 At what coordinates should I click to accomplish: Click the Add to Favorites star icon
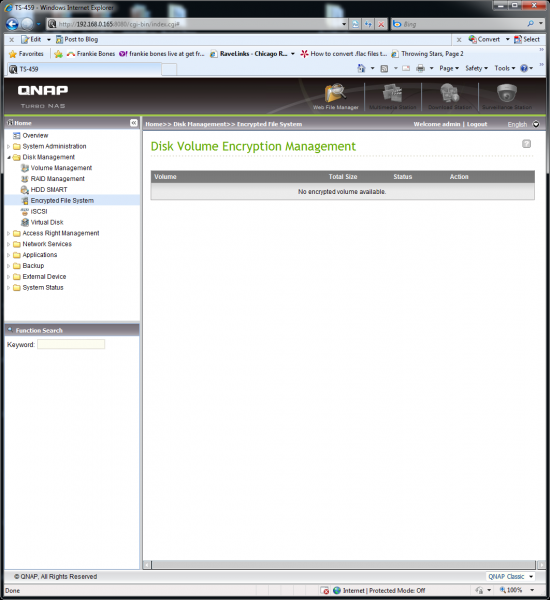pyautogui.click(x=58, y=54)
